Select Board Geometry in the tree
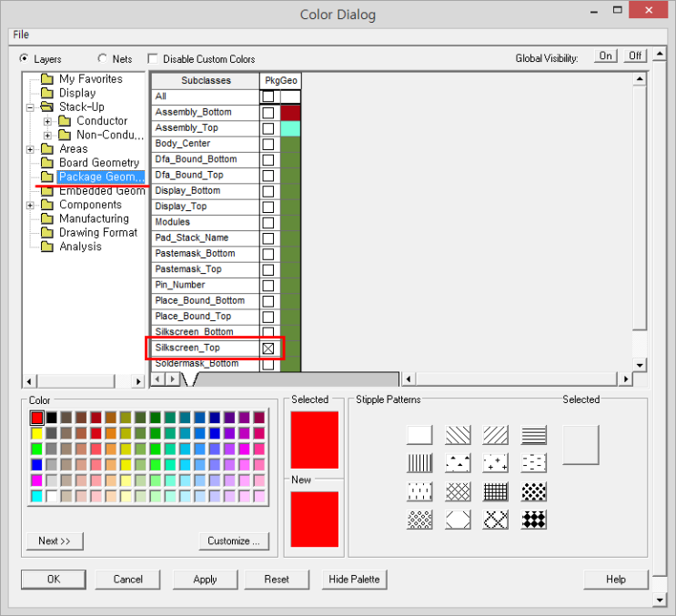This screenshot has width=676, height=616. [x=99, y=163]
